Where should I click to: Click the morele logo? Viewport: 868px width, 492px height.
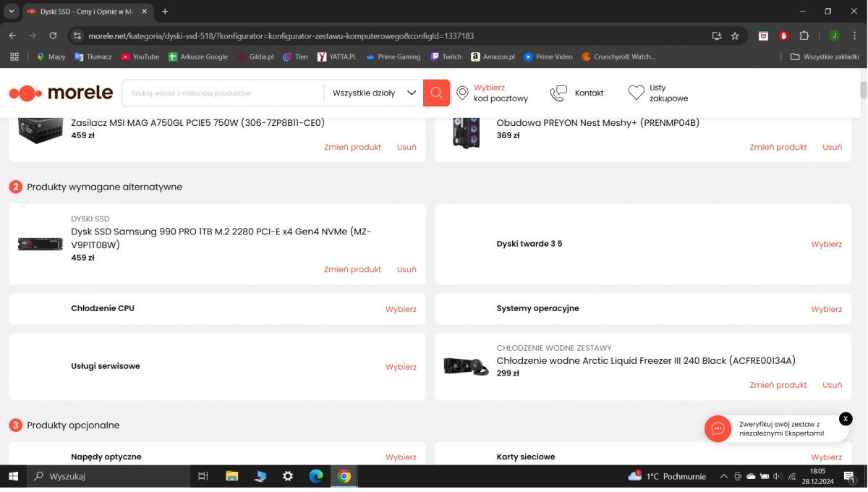tap(61, 93)
